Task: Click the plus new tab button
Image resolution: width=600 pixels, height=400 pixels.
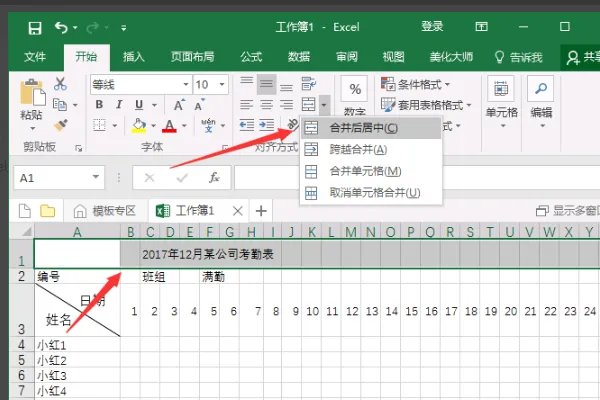Action: (261, 211)
